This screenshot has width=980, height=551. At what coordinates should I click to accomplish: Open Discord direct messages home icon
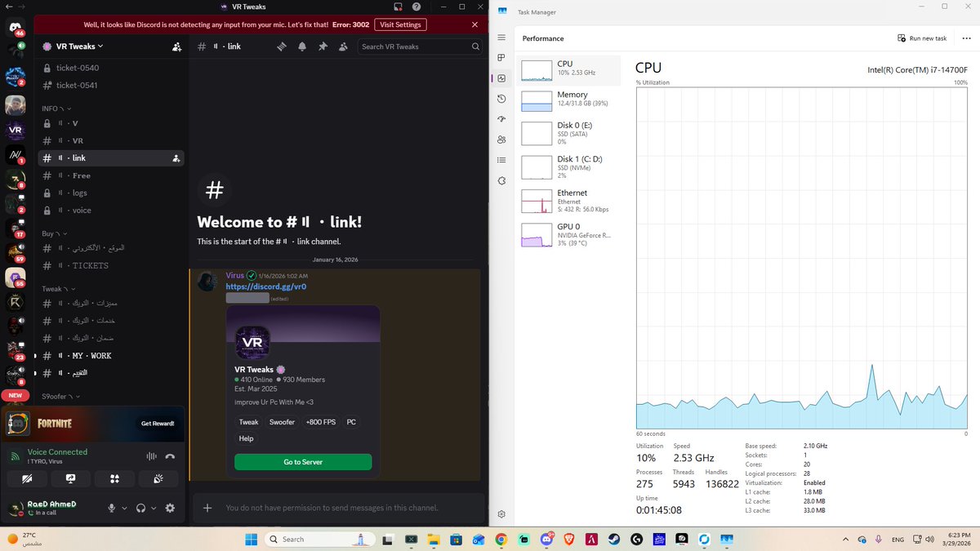pyautogui.click(x=16, y=29)
